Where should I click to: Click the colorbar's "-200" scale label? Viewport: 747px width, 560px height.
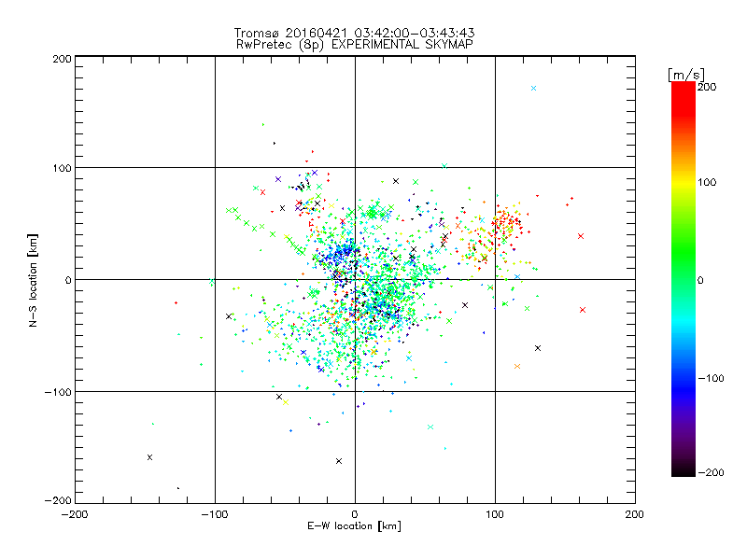click(711, 472)
